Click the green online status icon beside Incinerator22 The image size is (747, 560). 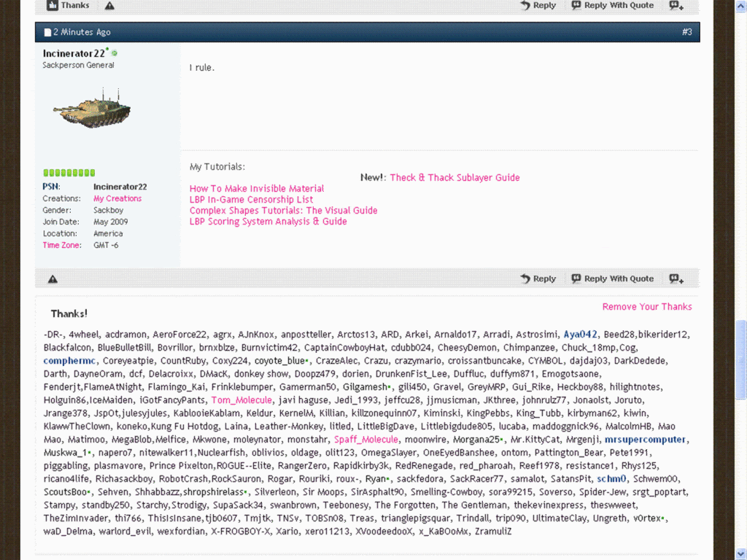115,54
